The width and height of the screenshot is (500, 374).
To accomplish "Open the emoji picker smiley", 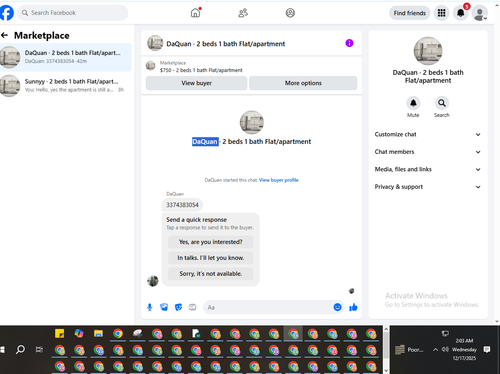I will pyautogui.click(x=337, y=307).
